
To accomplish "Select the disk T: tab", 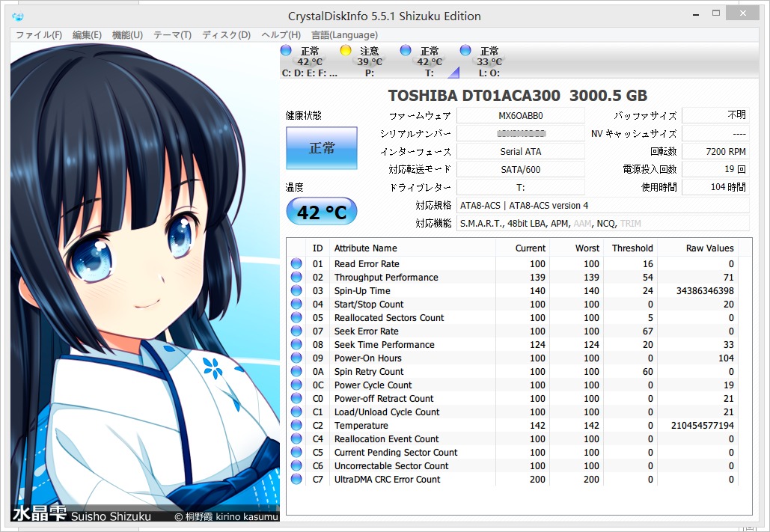I will 430,61.
